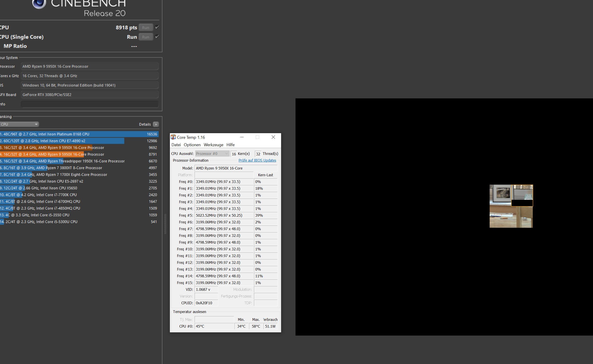Image resolution: width=593 pixels, height=364 pixels.
Task: Select ranking entry Ryzen Threadripper 1950X
Action: 79,161
